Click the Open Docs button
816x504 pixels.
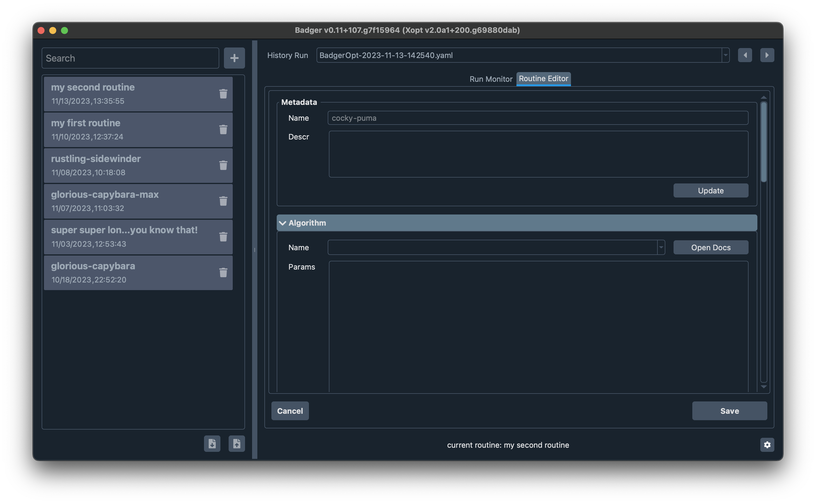(711, 247)
